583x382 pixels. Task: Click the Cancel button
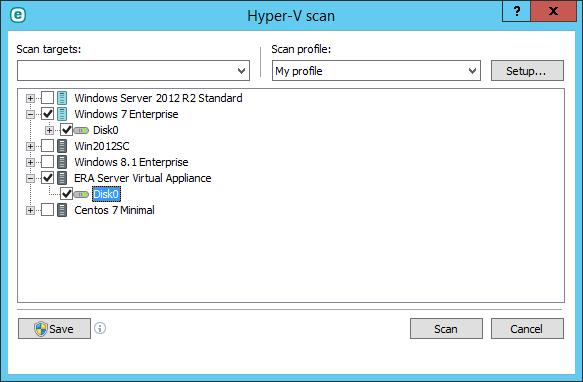(x=527, y=328)
